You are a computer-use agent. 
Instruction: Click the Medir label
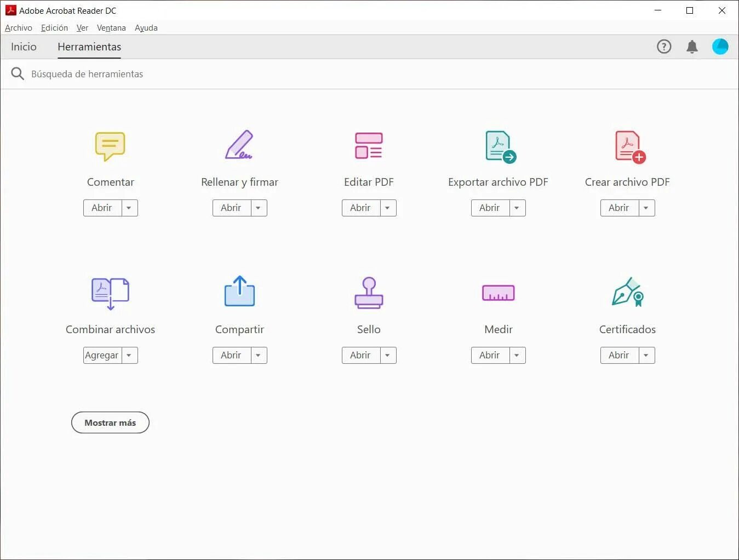coord(498,329)
